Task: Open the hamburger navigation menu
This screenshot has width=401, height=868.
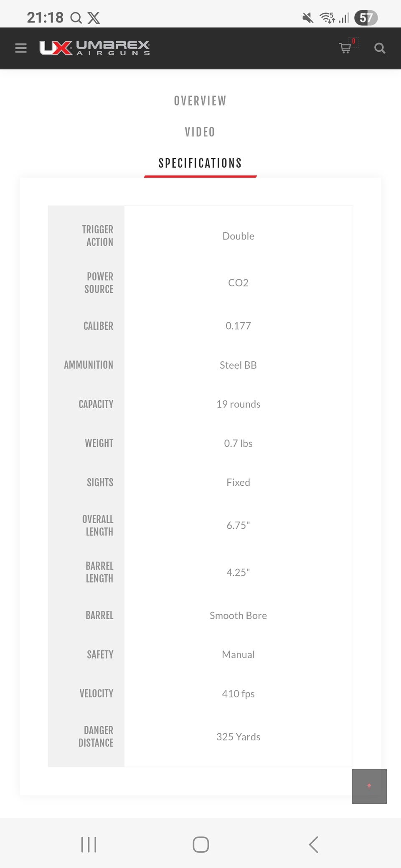Action: click(21, 48)
